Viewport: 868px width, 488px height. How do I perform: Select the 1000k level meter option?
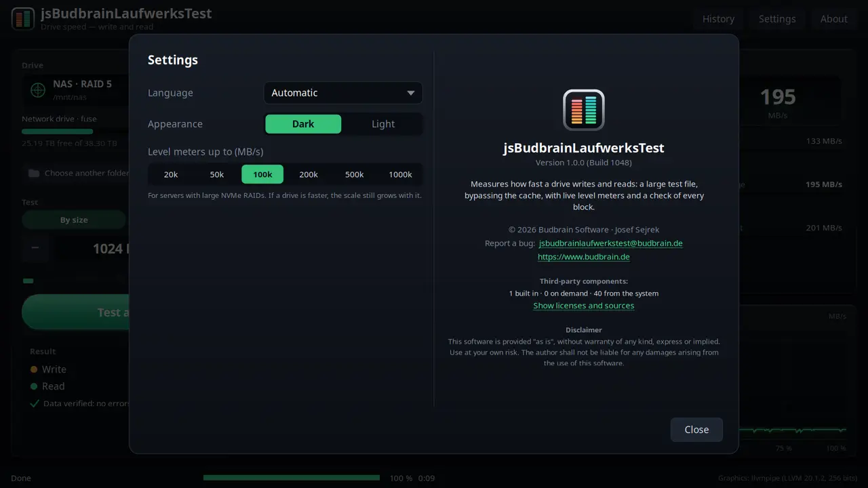click(x=400, y=174)
